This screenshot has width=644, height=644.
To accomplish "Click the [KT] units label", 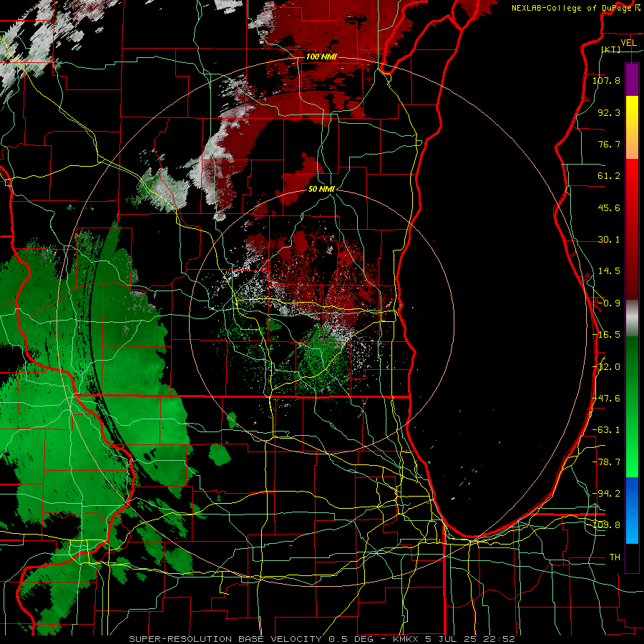I will click(x=611, y=49).
